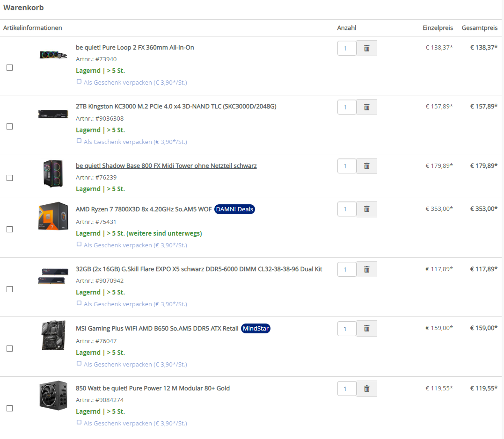The height and width of the screenshot is (439, 504).
Task: Click quantity field for 850 Watt Pure Power
Action: click(347, 389)
